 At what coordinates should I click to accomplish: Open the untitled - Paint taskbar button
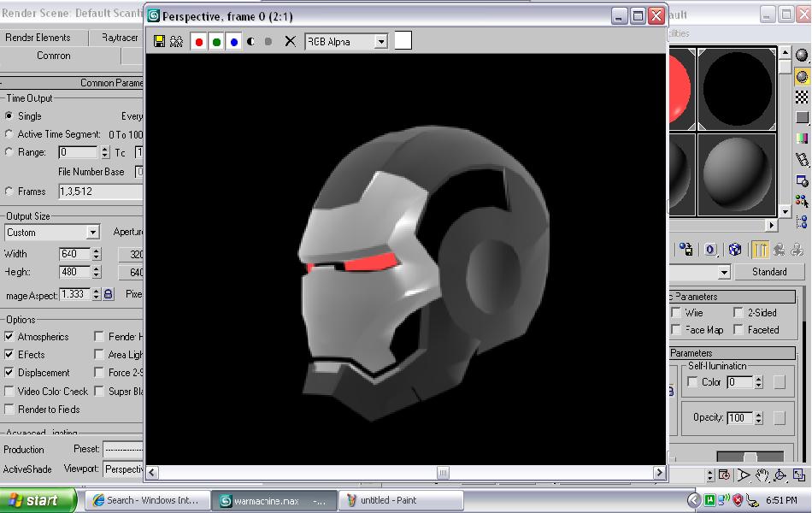(402, 500)
